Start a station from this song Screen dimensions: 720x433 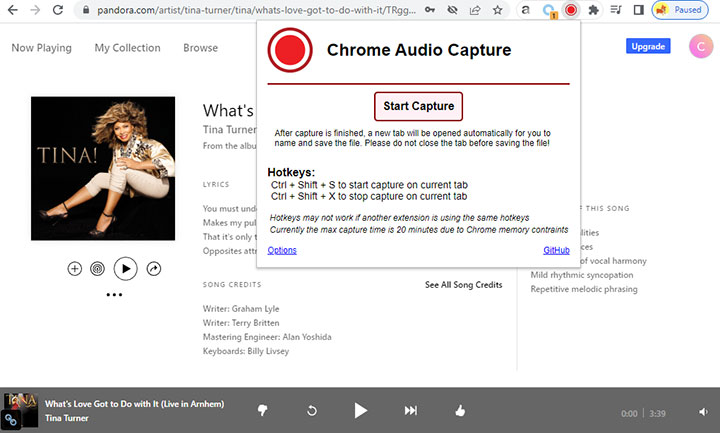(x=97, y=269)
